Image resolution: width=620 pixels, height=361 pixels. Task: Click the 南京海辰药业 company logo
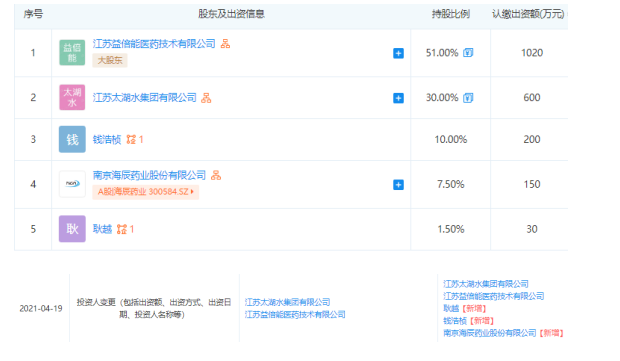72,184
